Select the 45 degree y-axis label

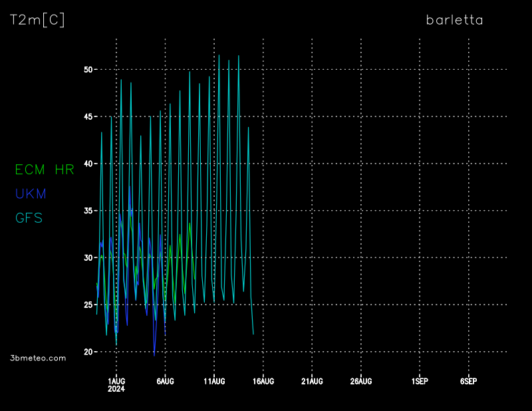point(87,117)
